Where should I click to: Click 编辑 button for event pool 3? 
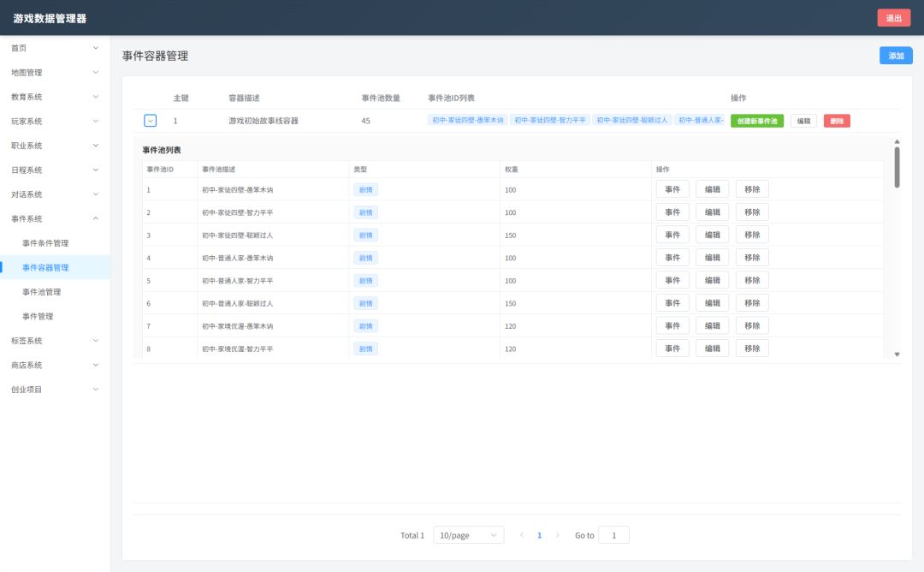(x=712, y=235)
